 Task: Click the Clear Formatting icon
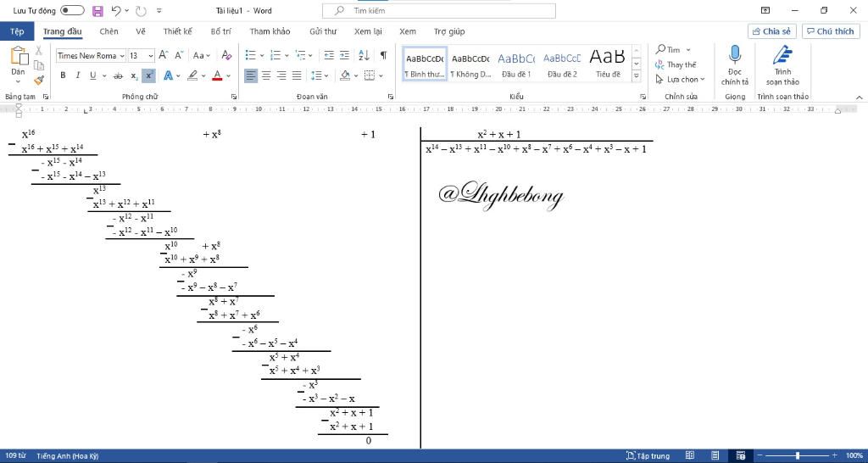click(x=225, y=55)
